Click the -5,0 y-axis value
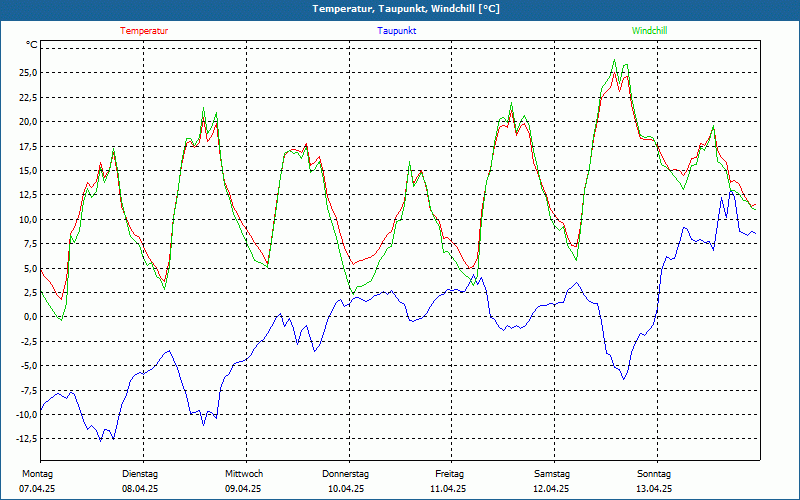 pos(28,365)
